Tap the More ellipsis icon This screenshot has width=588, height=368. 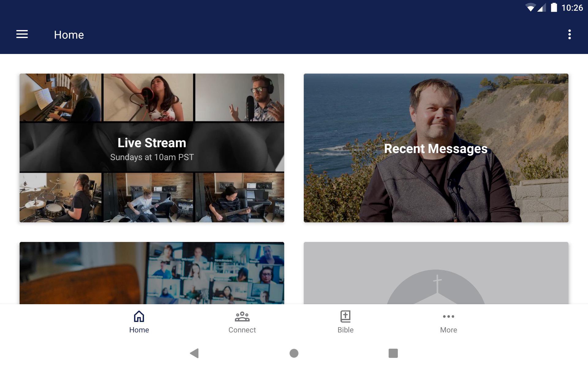[448, 316]
